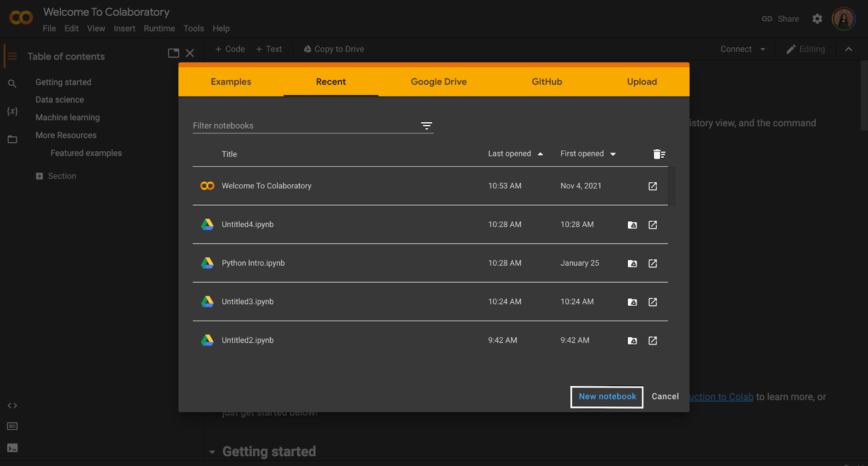
Task: Open the Edit menu
Action: [x=72, y=29]
